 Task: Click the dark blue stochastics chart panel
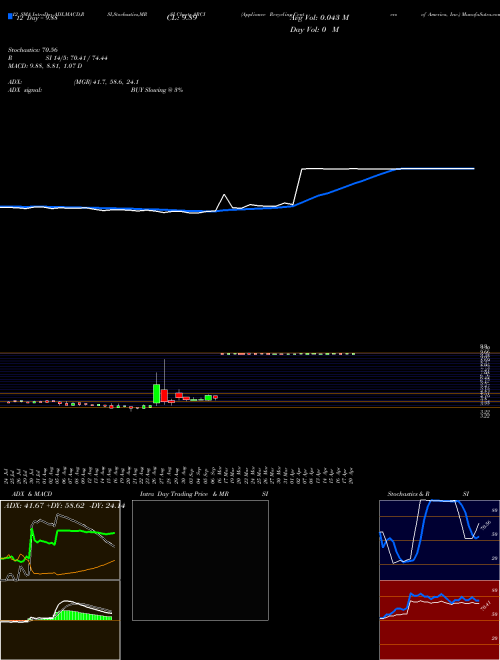point(439,540)
